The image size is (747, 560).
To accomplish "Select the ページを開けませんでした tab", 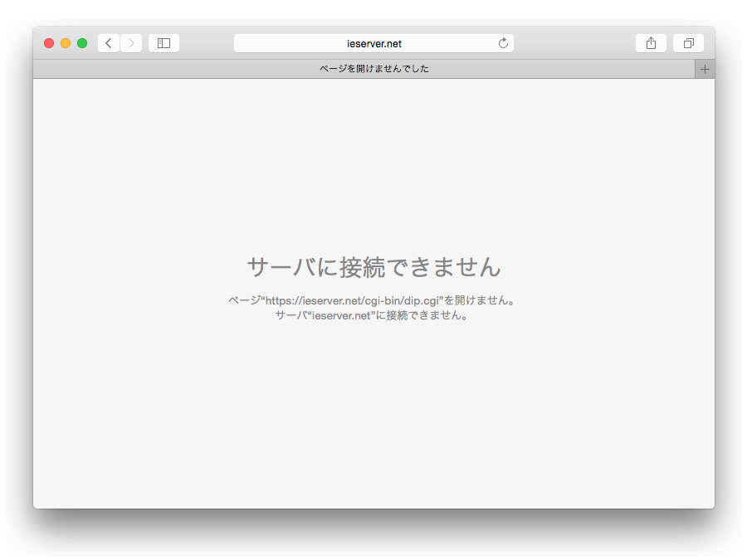I will pyautogui.click(x=364, y=69).
